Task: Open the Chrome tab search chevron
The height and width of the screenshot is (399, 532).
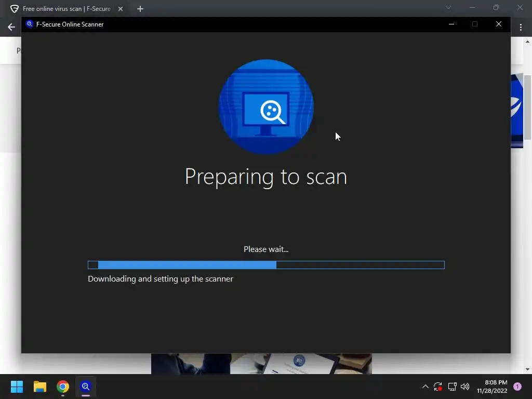Action: [x=448, y=7]
